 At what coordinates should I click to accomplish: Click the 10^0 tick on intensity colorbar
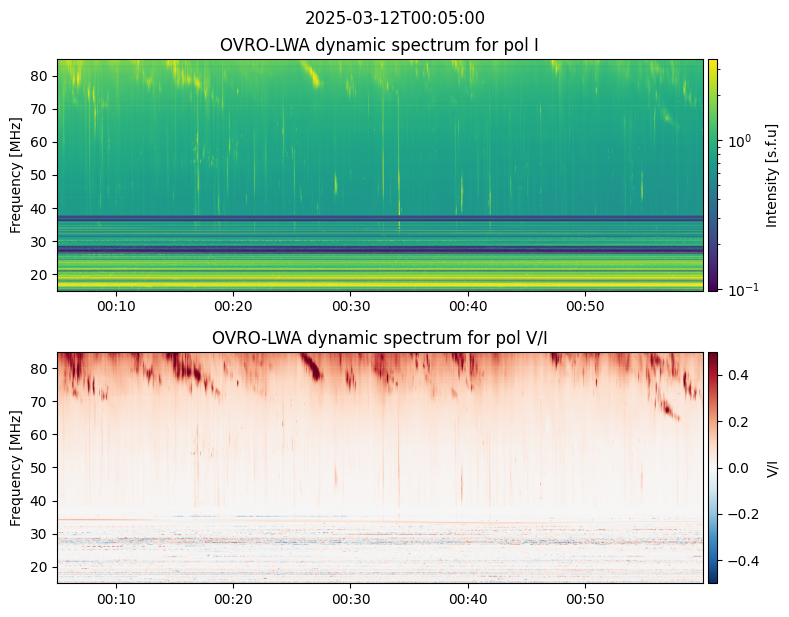click(740, 141)
